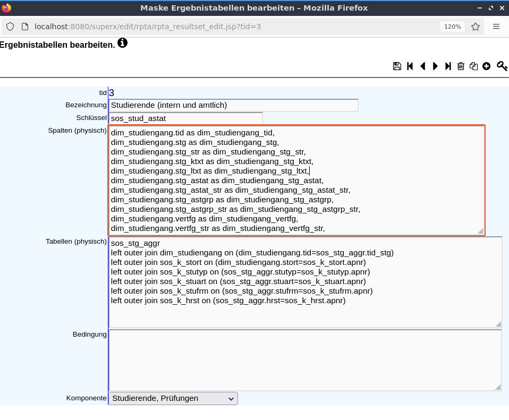Click the 120% zoom level indicator

point(453,27)
